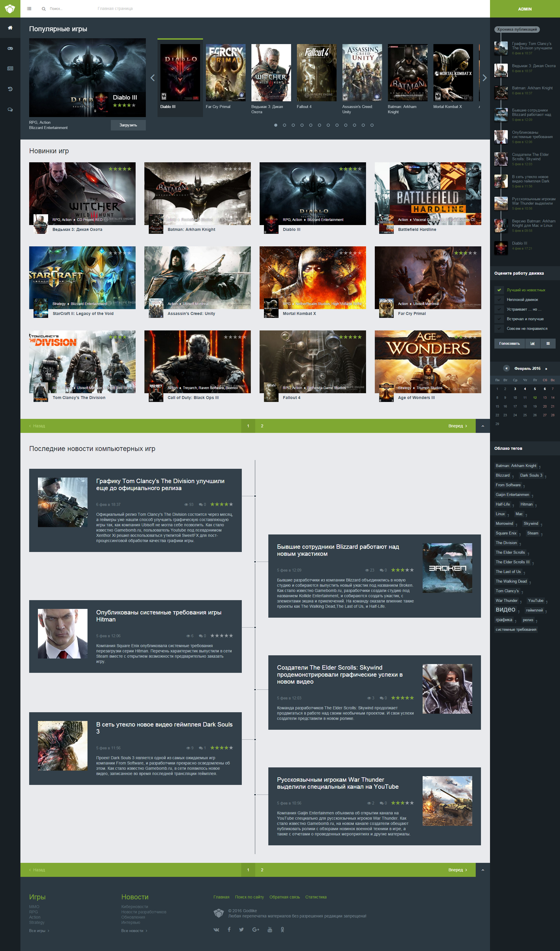Image resolution: width=560 pixels, height=951 pixels.
Task: Go to previous calendar month
Action: (506, 368)
